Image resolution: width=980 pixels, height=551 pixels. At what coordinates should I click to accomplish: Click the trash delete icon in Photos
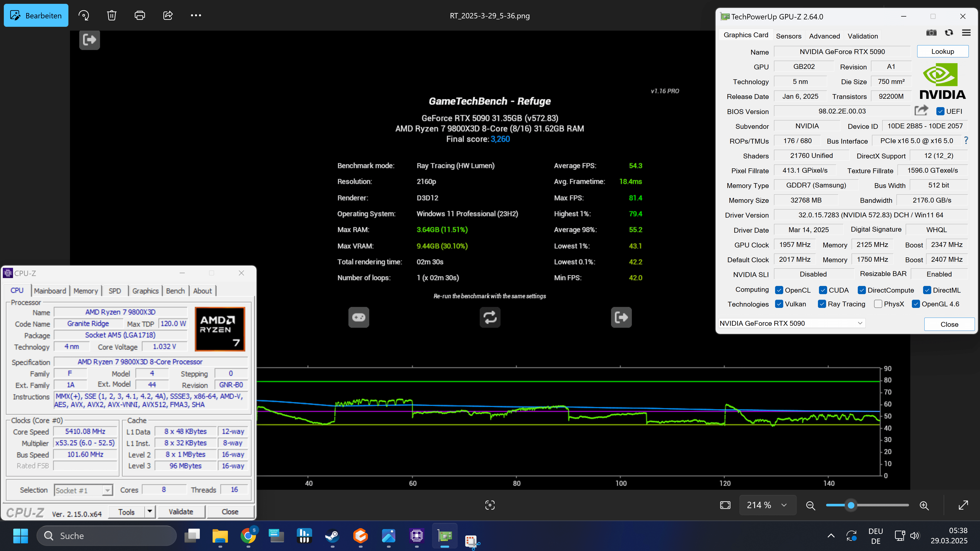[x=112, y=16]
